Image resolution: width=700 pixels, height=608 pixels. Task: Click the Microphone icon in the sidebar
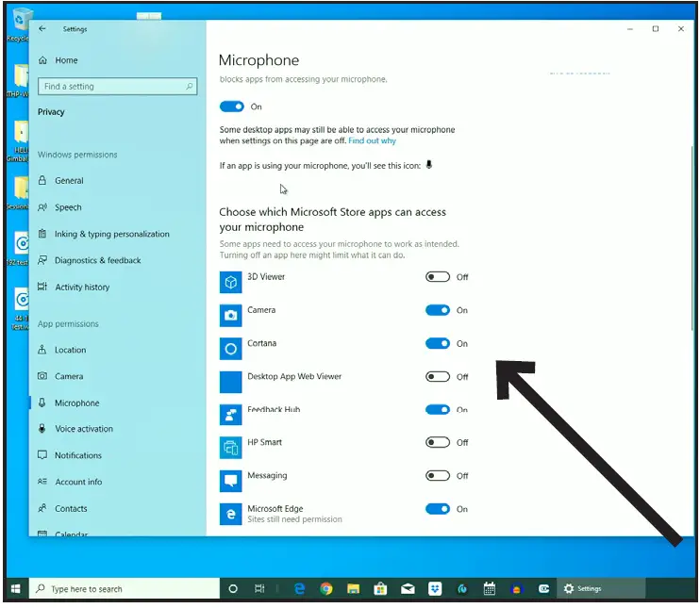[42, 403]
